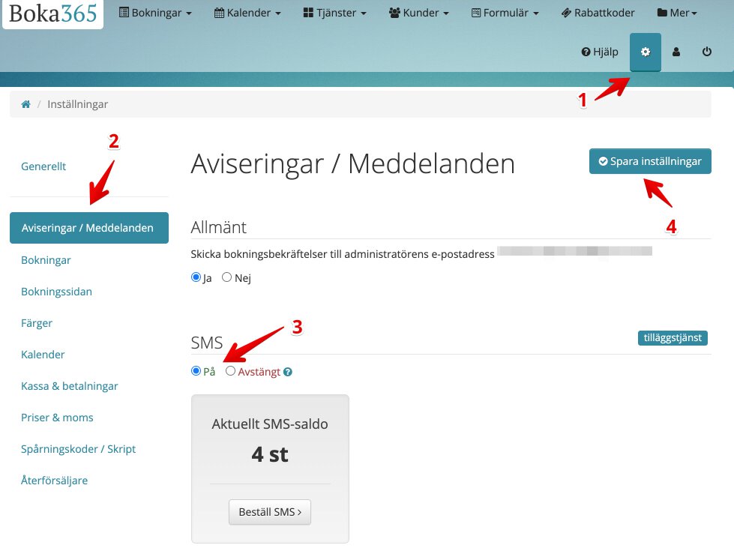Enable SMS by selecting På
Image resolution: width=734 pixels, height=560 pixels.
(x=195, y=370)
